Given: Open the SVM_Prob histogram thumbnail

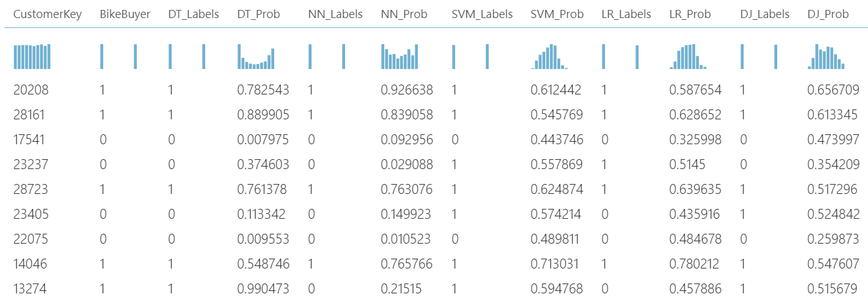Looking at the screenshot, I should coord(549,57).
